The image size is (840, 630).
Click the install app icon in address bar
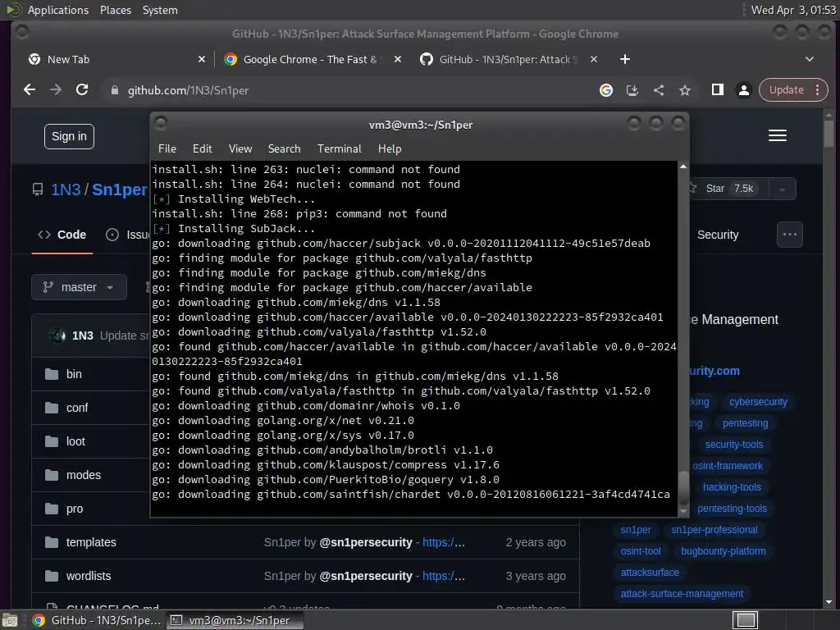pos(632,90)
